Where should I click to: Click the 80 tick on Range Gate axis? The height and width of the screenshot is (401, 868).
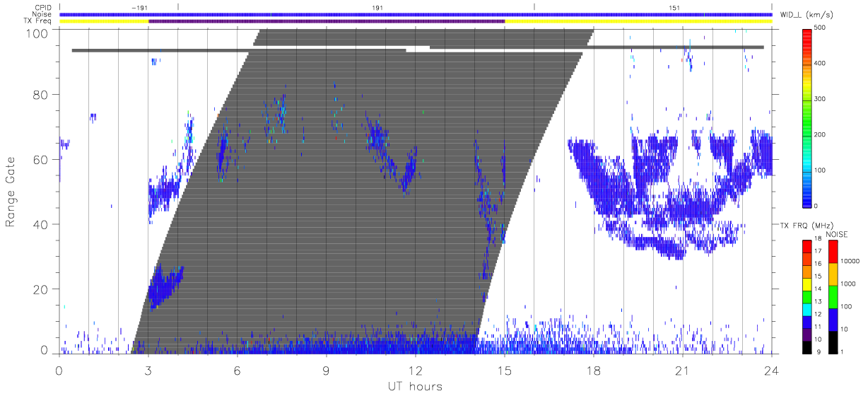tap(41, 94)
